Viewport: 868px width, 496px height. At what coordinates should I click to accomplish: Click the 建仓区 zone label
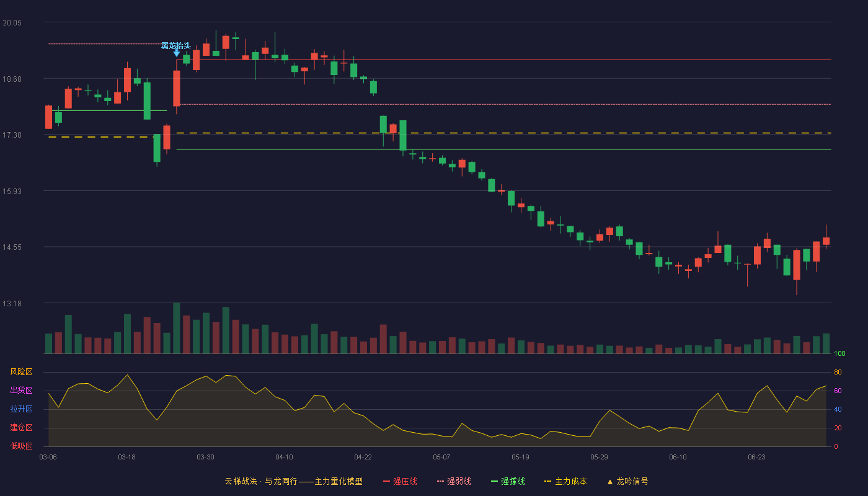click(x=21, y=428)
